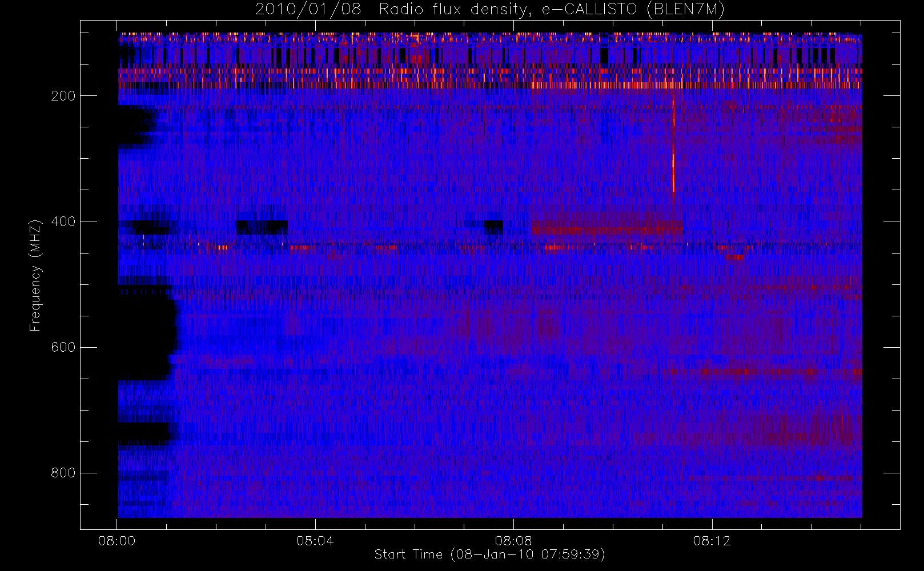Click the "Start Time (08-Jan-10 07:59:39)" label
This screenshot has height=571, width=924.
tap(489, 554)
